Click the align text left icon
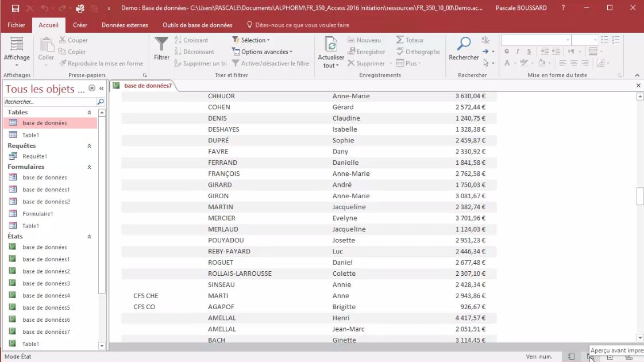The image size is (644, 362). (562, 63)
